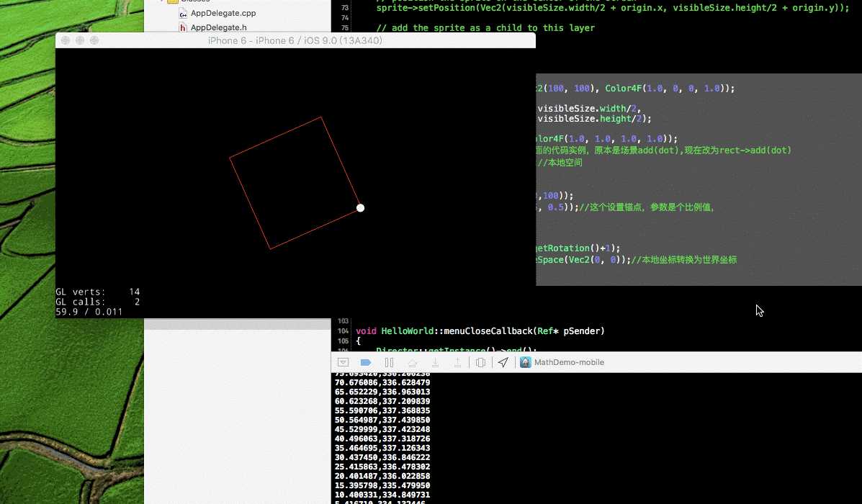862x504 pixels.
Task: Click the Simulate Location arrow icon
Action: [503, 362]
